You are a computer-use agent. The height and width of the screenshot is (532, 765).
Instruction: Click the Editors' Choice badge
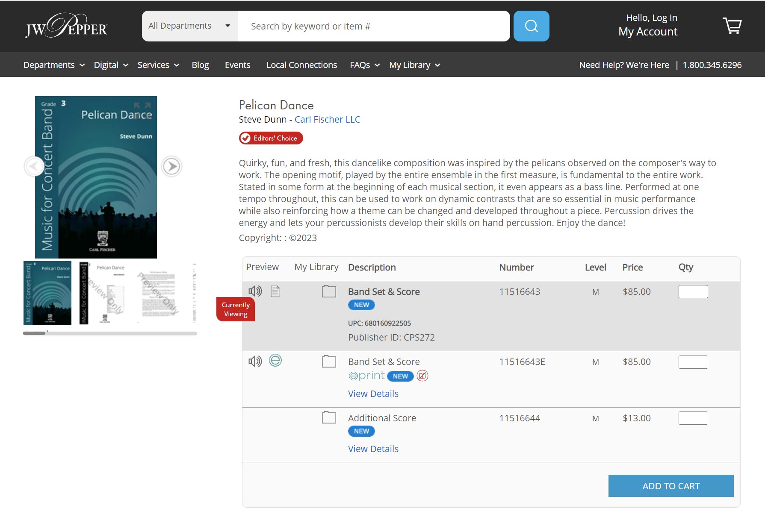point(271,138)
